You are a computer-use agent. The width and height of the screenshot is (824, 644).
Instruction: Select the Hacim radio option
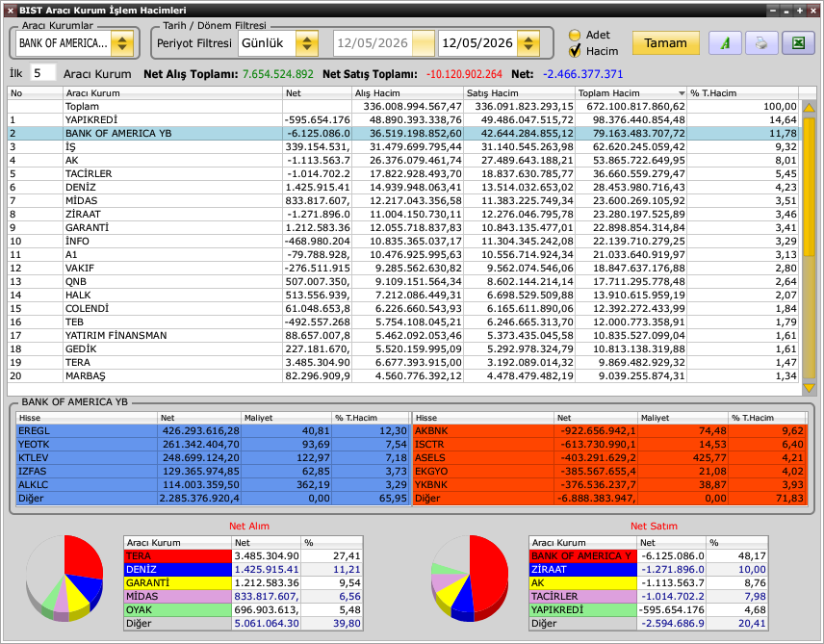[575, 51]
